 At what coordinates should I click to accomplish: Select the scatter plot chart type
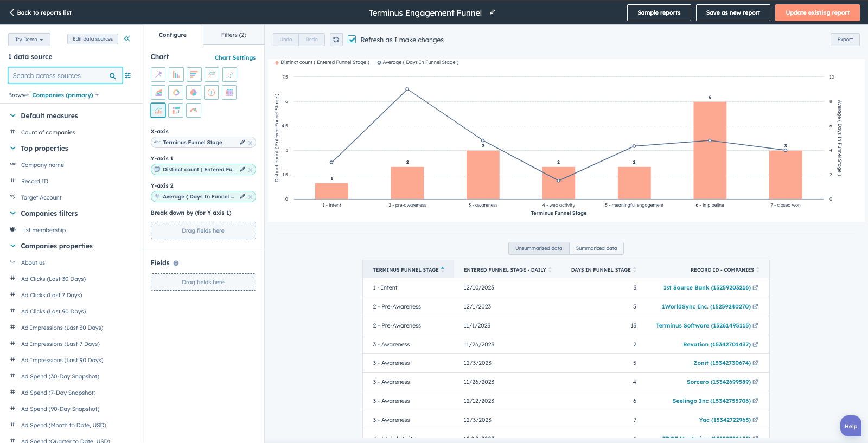(229, 75)
